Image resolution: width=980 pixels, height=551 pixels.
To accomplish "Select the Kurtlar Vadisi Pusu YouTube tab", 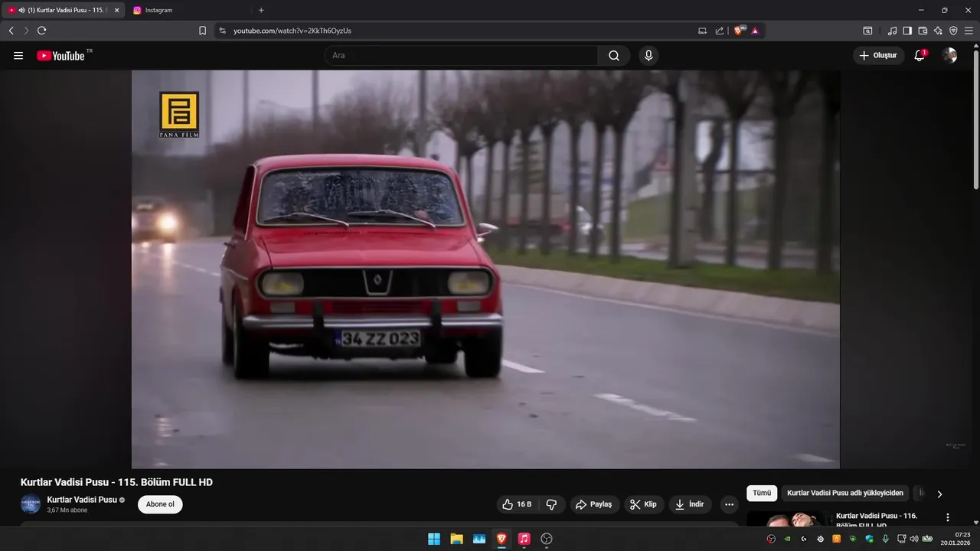I will click(63, 10).
